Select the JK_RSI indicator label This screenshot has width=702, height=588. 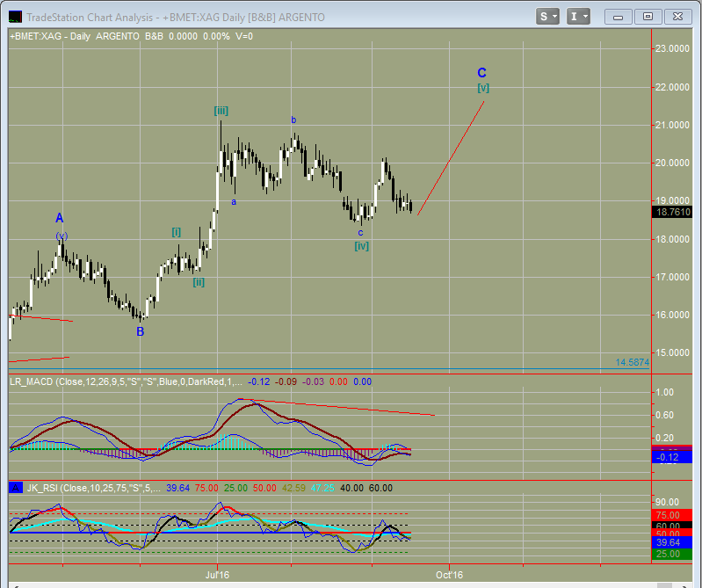coord(93,488)
